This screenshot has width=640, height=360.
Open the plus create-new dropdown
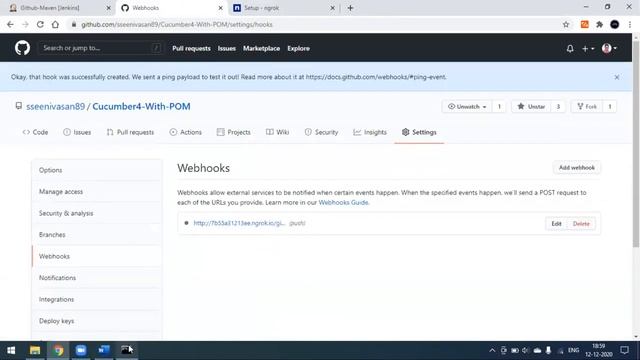588,49
